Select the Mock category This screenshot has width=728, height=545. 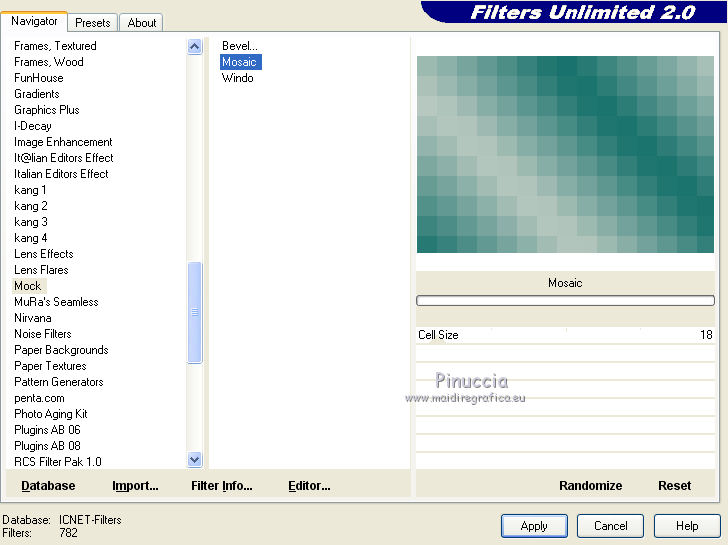pyautogui.click(x=28, y=286)
